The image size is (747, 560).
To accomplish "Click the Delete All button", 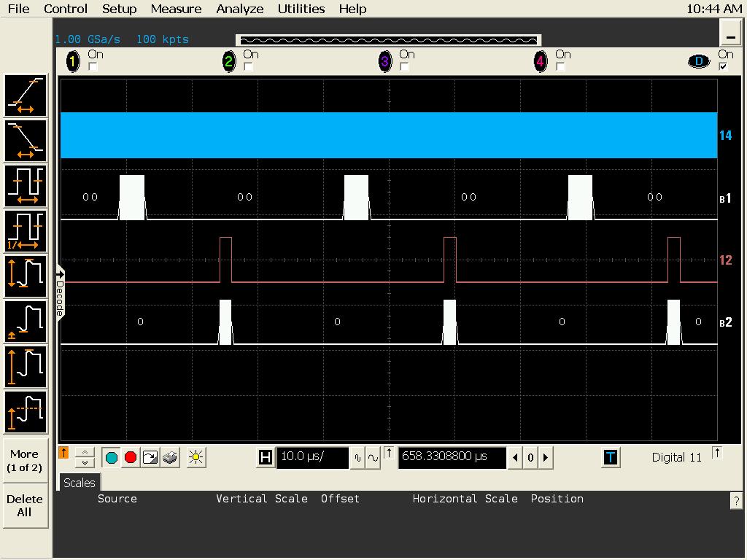I will click(x=25, y=505).
